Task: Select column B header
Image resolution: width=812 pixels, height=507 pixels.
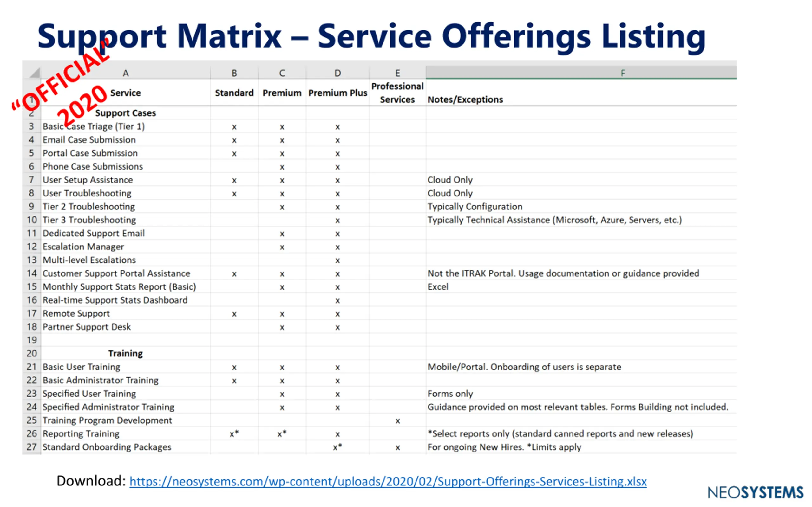Action: click(234, 73)
